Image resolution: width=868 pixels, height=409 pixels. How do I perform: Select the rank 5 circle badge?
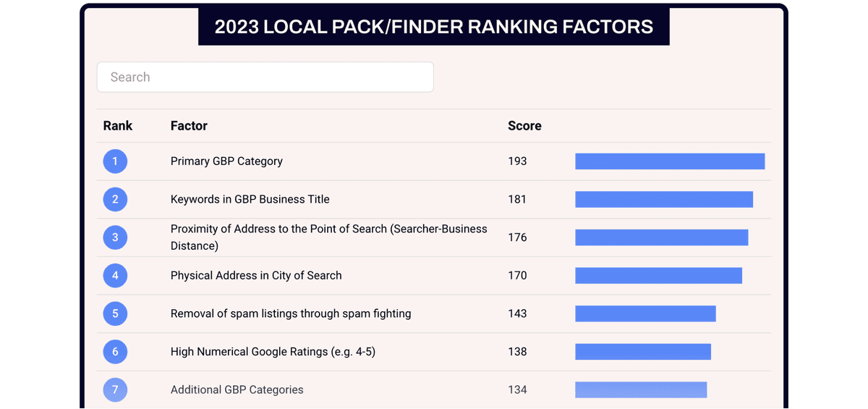click(x=115, y=313)
